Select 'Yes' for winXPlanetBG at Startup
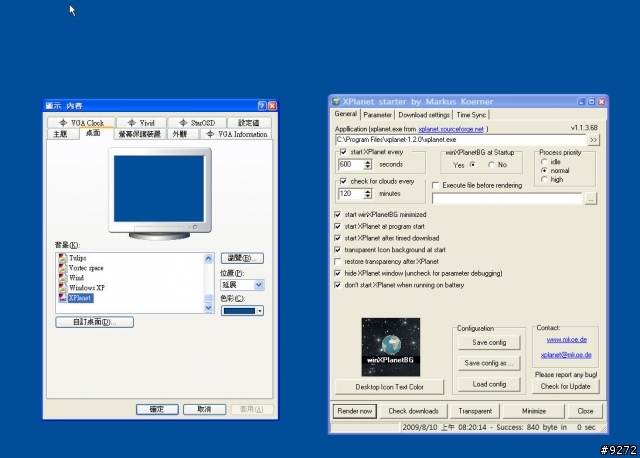This screenshot has height=458, width=640. [x=473, y=165]
